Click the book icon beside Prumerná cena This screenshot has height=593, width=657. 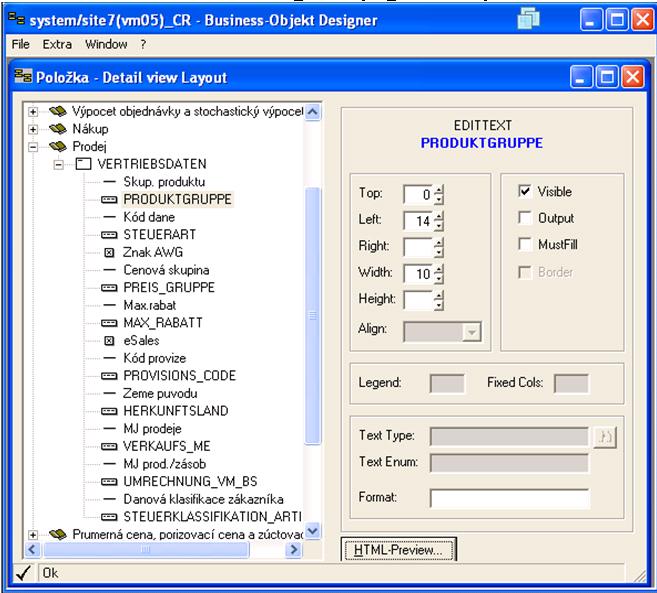(x=58, y=534)
